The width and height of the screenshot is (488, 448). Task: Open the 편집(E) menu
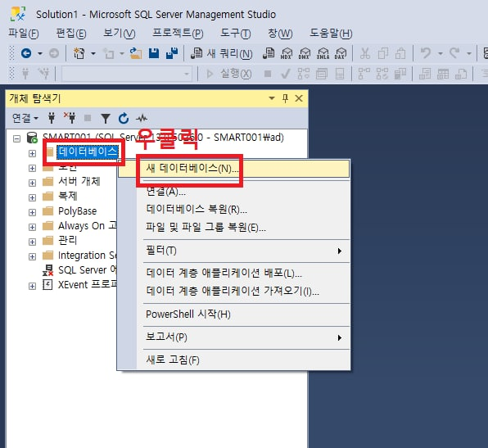pos(71,34)
